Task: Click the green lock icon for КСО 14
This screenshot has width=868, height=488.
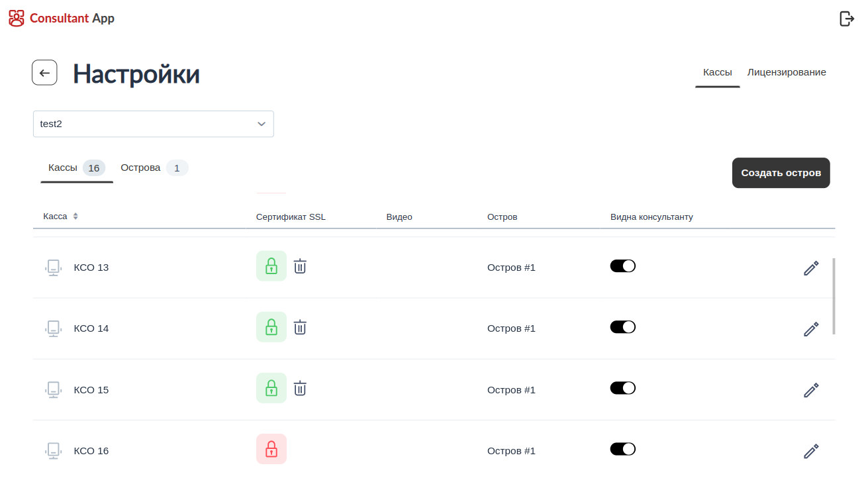Action: [271, 327]
